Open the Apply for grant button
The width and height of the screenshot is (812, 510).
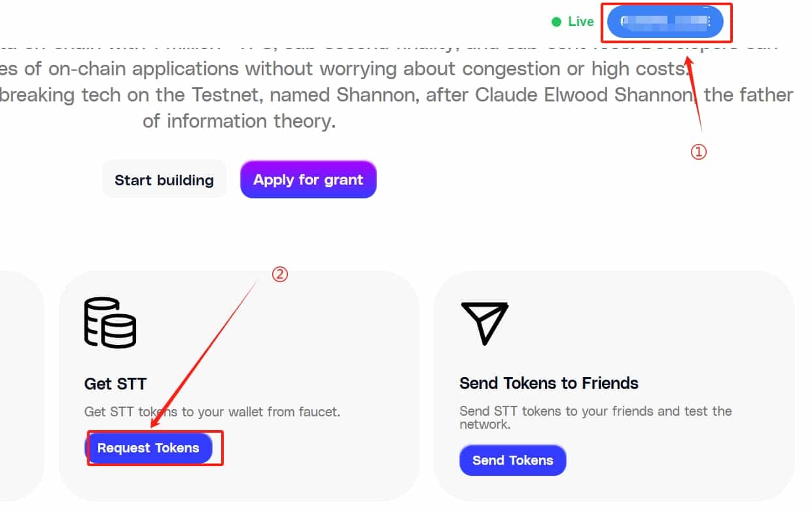(308, 179)
